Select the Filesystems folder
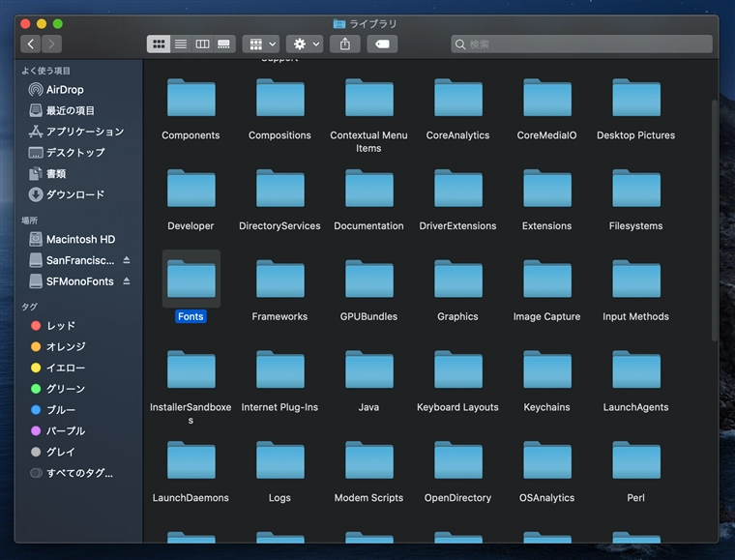 point(636,189)
